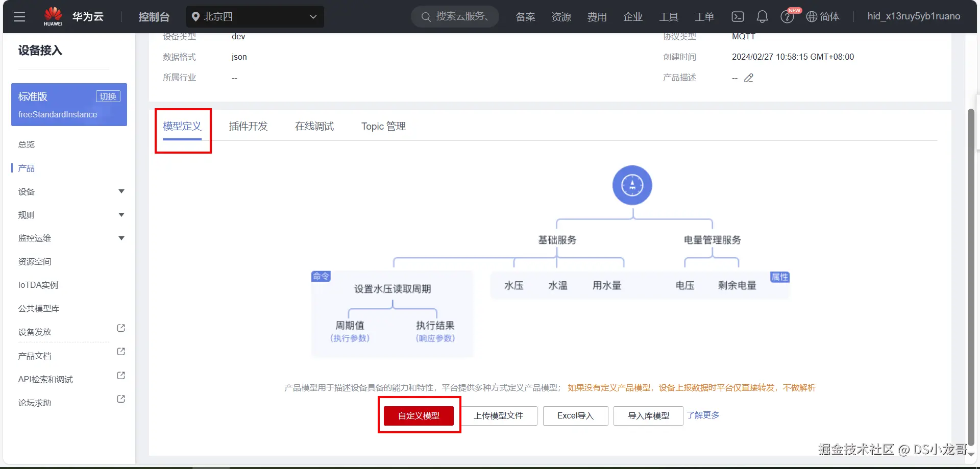Viewport: 980px width, 469px height.
Task: Click the 搜索云服务 search field
Action: pyautogui.click(x=455, y=17)
